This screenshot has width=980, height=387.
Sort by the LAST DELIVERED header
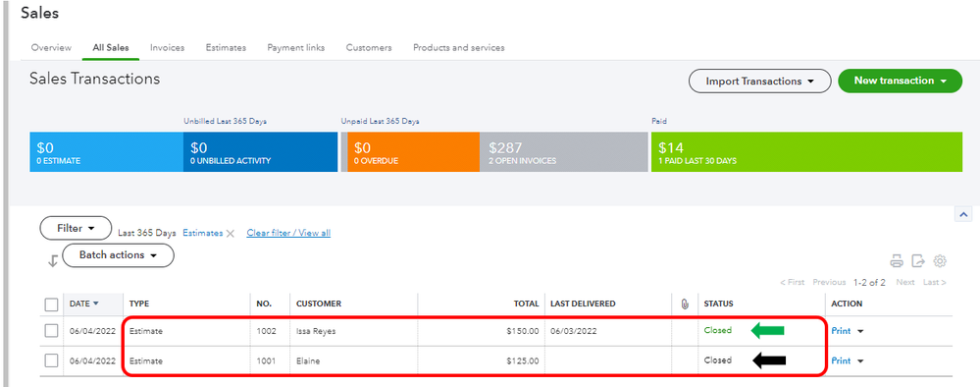583,304
